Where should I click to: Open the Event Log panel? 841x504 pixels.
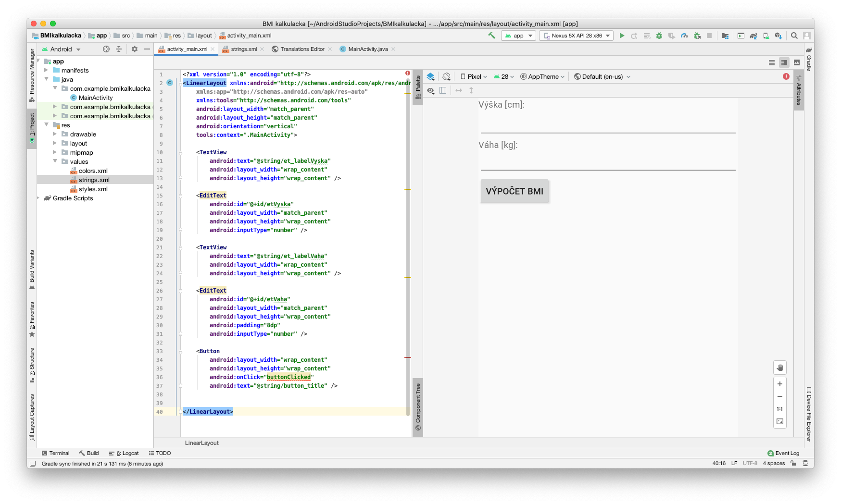coord(783,453)
